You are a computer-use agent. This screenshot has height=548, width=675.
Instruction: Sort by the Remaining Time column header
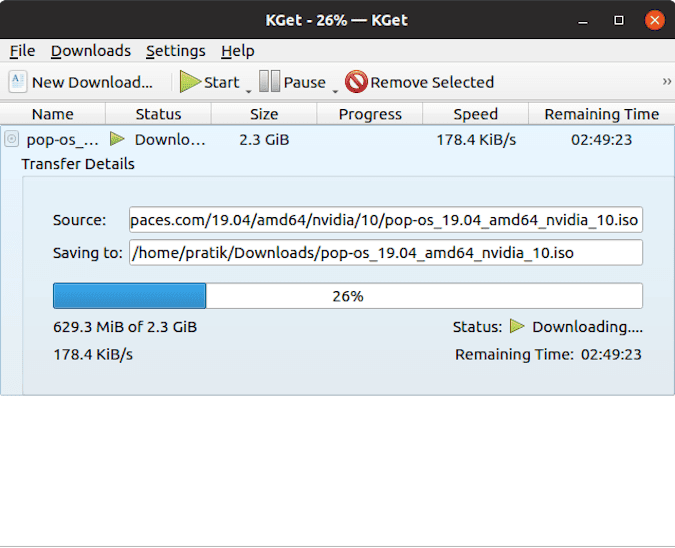(x=601, y=114)
